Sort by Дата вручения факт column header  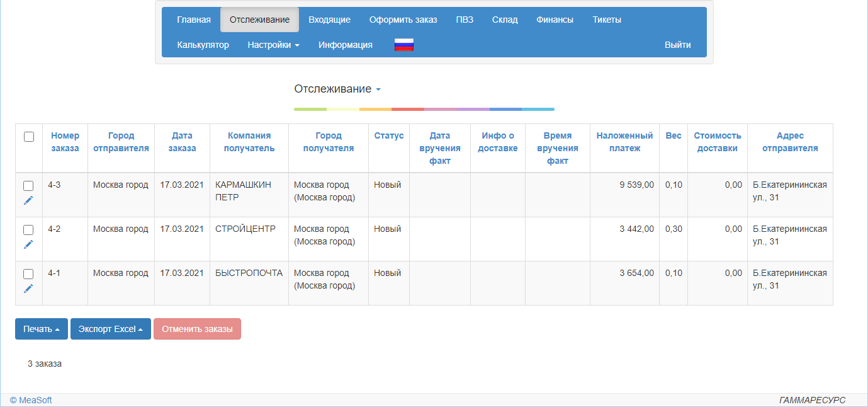point(440,148)
